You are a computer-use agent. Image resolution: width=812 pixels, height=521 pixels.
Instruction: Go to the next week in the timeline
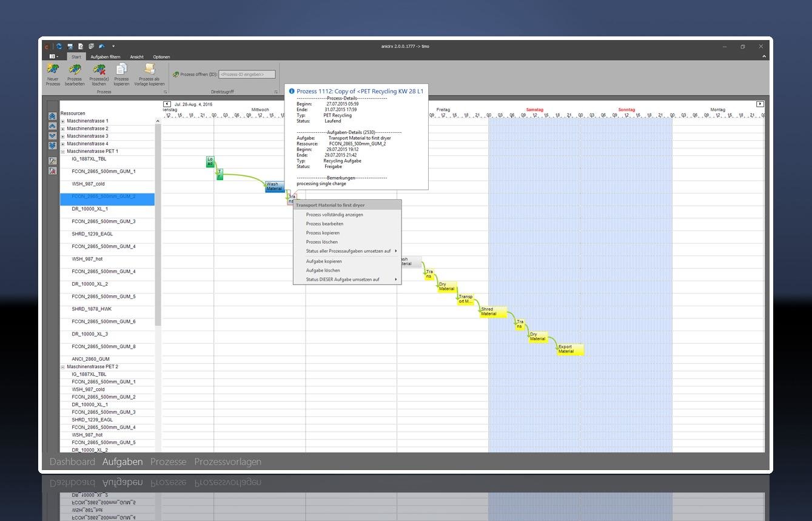[760, 104]
